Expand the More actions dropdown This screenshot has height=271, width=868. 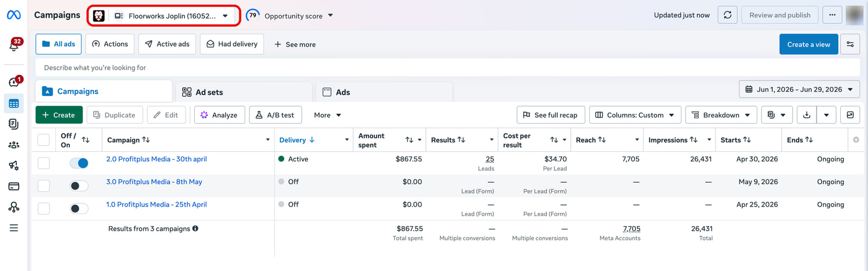tap(327, 115)
